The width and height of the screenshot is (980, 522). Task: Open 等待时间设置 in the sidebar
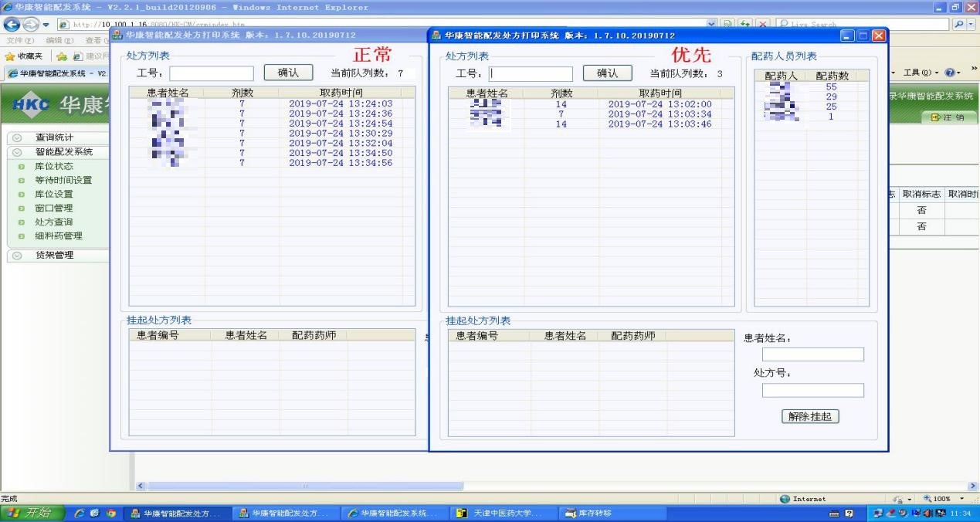(63, 180)
